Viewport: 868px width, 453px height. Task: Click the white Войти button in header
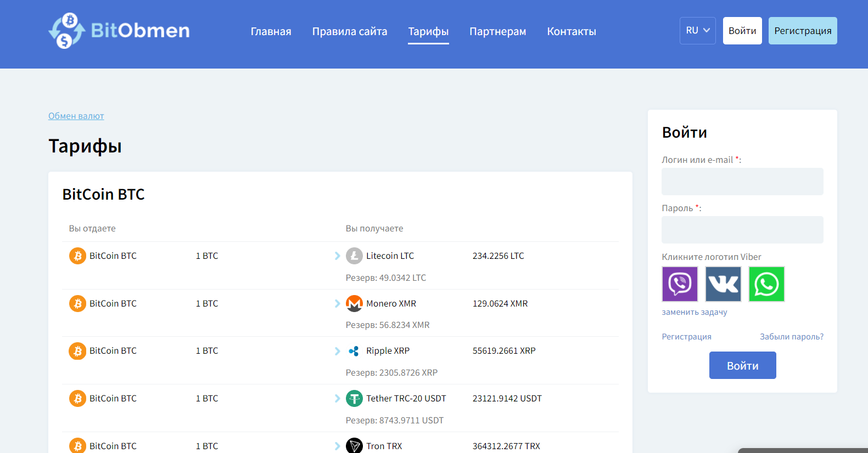pyautogui.click(x=742, y=31)
